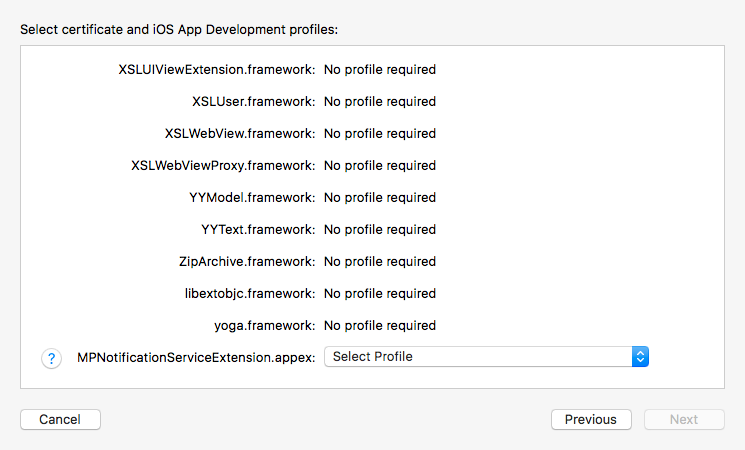Select the yoga.framework label

click(x=265, y=326)
